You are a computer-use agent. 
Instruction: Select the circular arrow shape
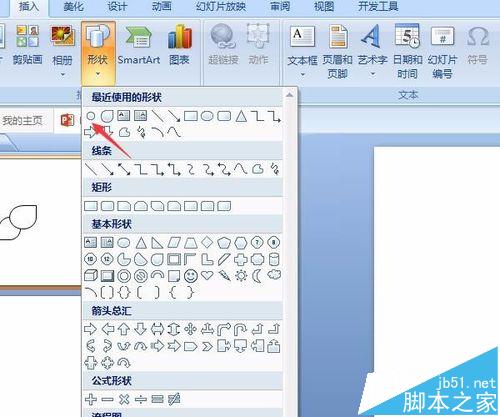[124, 363]
